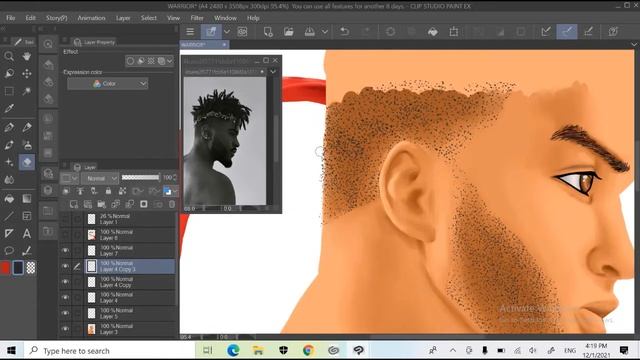
Task: Select the rectangular Selection area tool
Action: click(9, 91)
